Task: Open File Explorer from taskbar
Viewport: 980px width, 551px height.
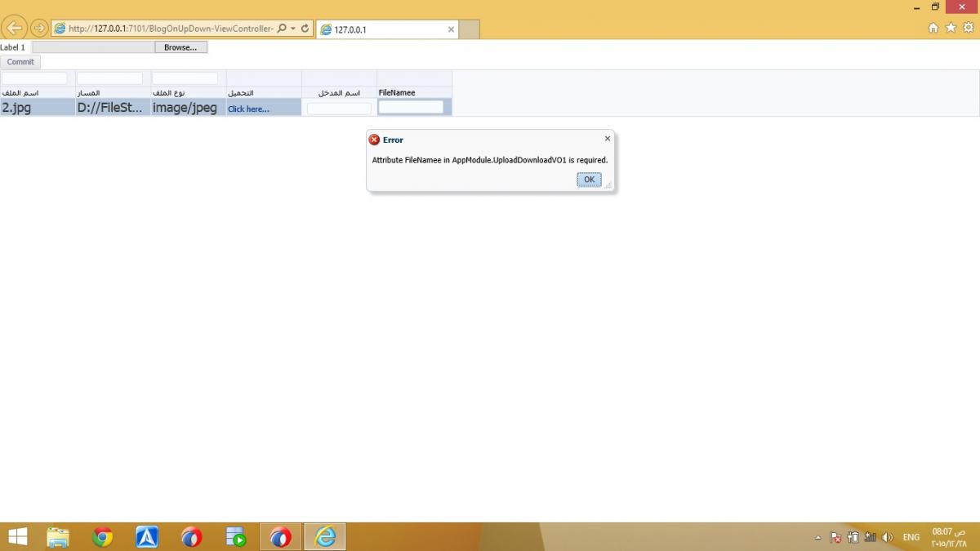Action: click(58, 536)
